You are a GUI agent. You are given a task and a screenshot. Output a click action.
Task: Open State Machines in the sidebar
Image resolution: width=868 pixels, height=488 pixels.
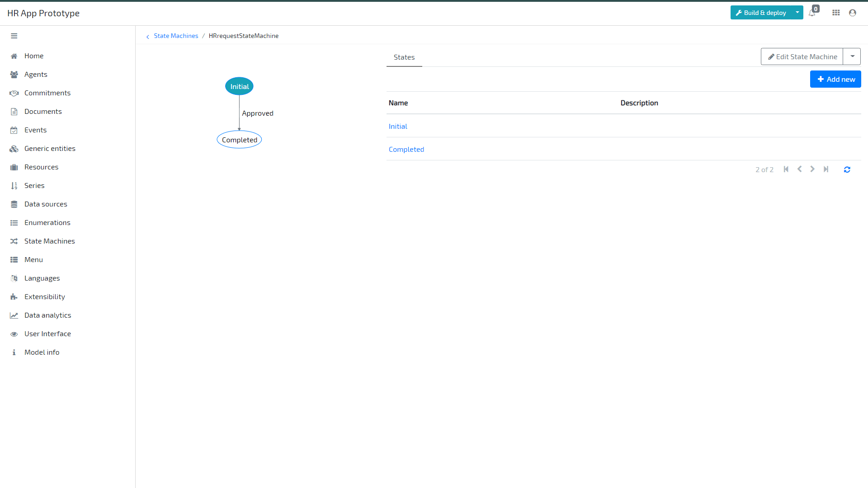(x=50, y=241)
